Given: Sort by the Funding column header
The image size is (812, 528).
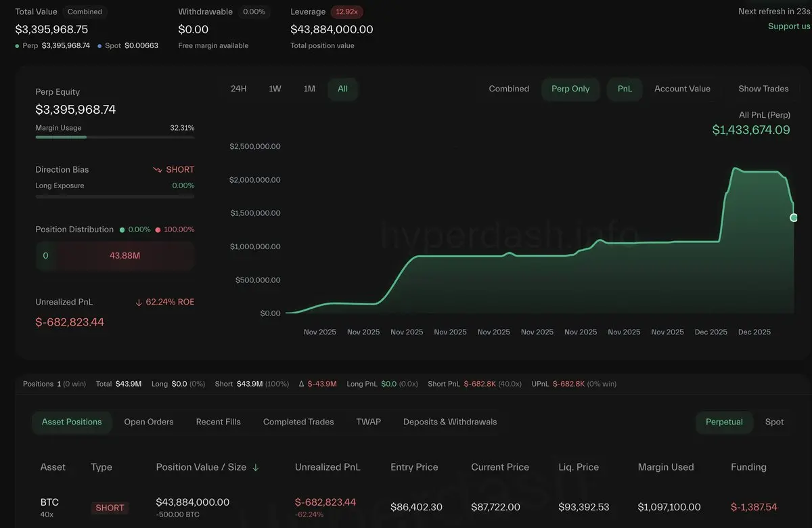Looking at the screenshot, I should (x=748, y=467).
